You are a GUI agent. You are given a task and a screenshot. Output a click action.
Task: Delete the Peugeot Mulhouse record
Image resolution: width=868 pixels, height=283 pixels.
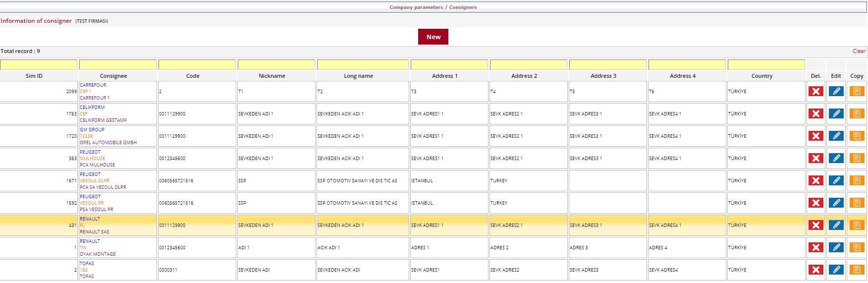(x=815, y=158)
